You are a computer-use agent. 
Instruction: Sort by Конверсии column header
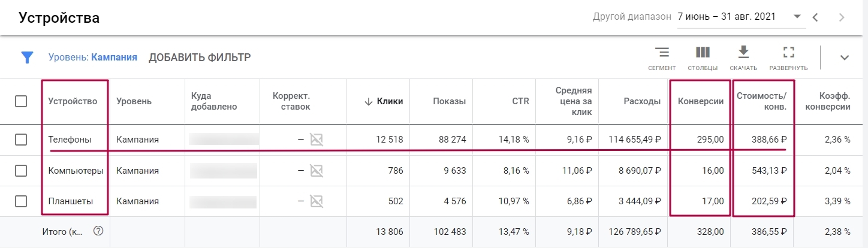[700, 101]
